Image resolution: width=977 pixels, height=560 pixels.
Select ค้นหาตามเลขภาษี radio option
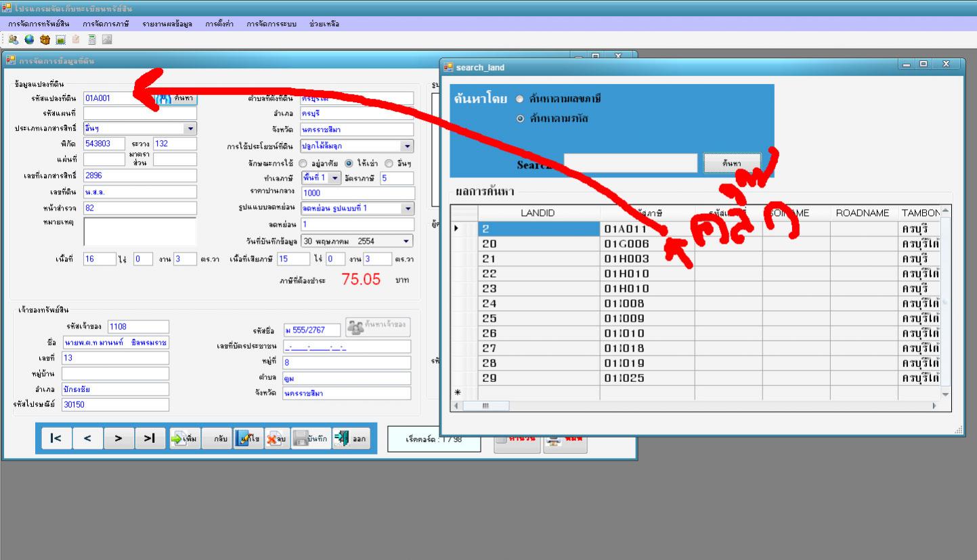[521, 99]
